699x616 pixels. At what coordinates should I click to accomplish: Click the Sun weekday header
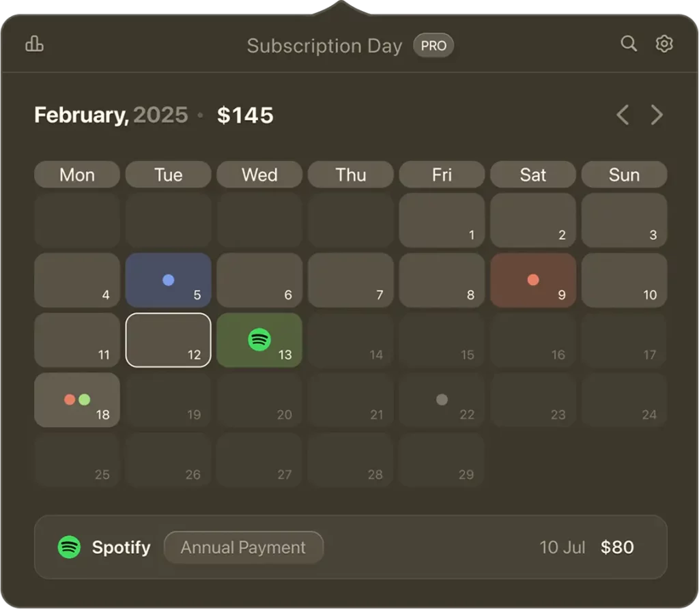point(624,175)
